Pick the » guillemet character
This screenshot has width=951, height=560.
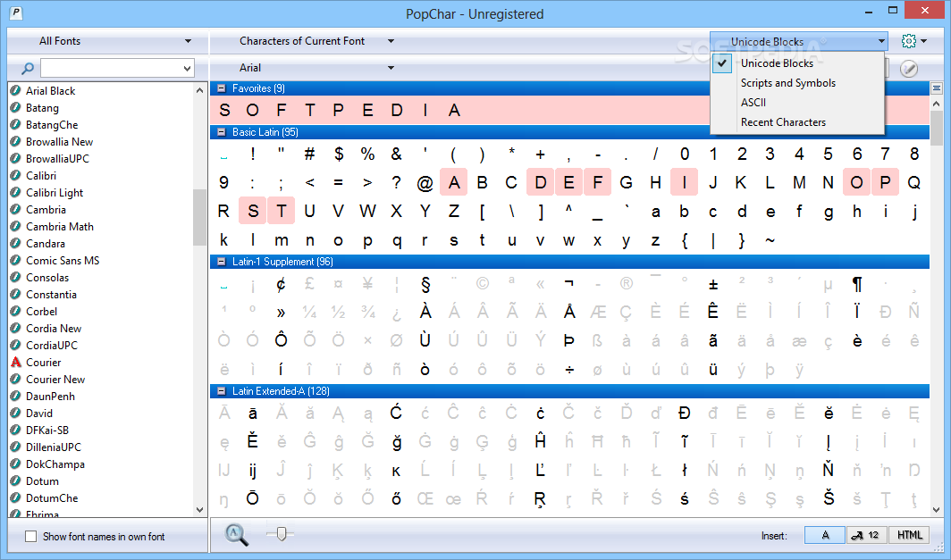tap(281, 312)
